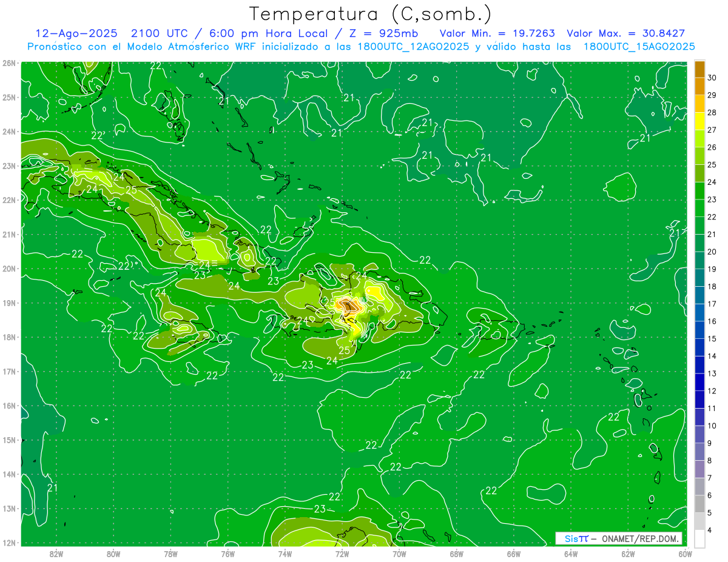The image size is (728, 562).
Task: Click color scale label '27'
Action: pyautogui.click(x=712, y=130)
